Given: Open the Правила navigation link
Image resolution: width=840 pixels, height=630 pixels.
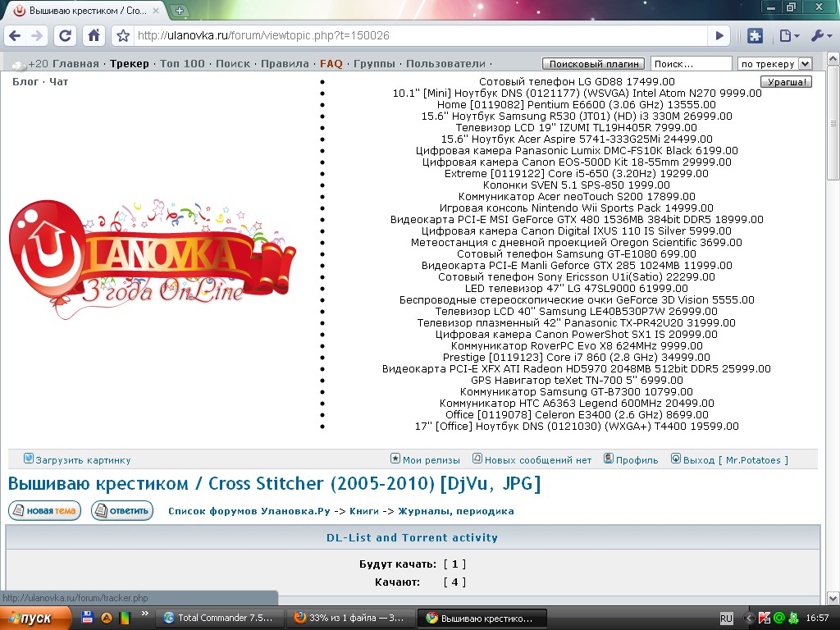Looking at the screenshot, I should click(285, 64).
